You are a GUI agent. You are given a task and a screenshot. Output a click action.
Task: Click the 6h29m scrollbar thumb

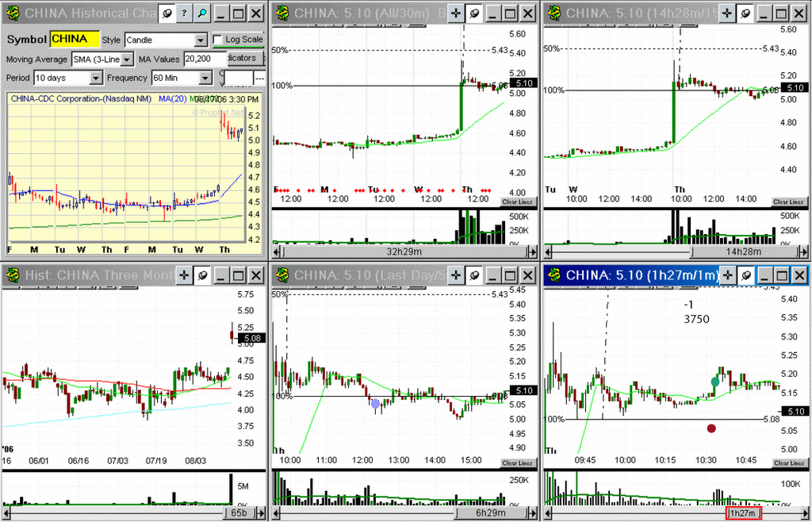[x=490, y=513]
